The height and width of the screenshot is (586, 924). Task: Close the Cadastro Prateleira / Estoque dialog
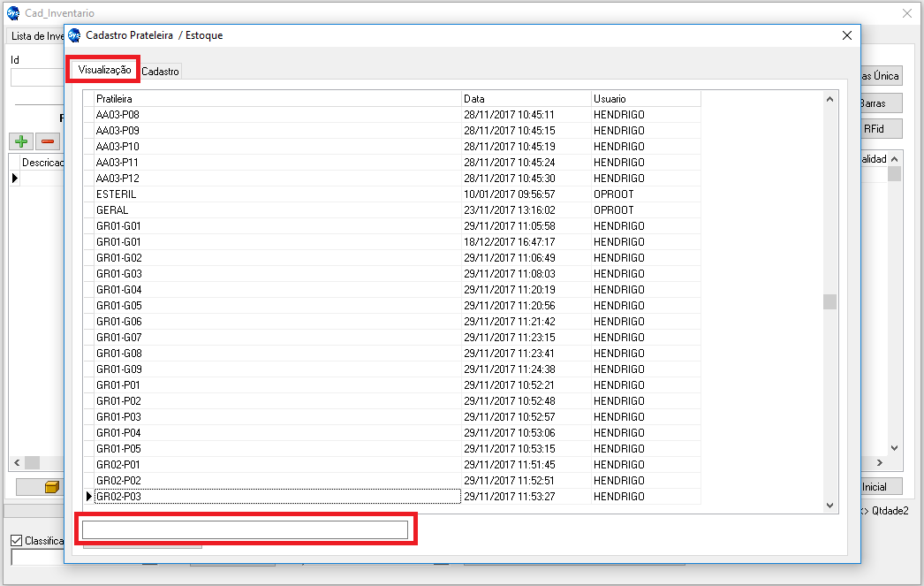click(x=846, y=35)
